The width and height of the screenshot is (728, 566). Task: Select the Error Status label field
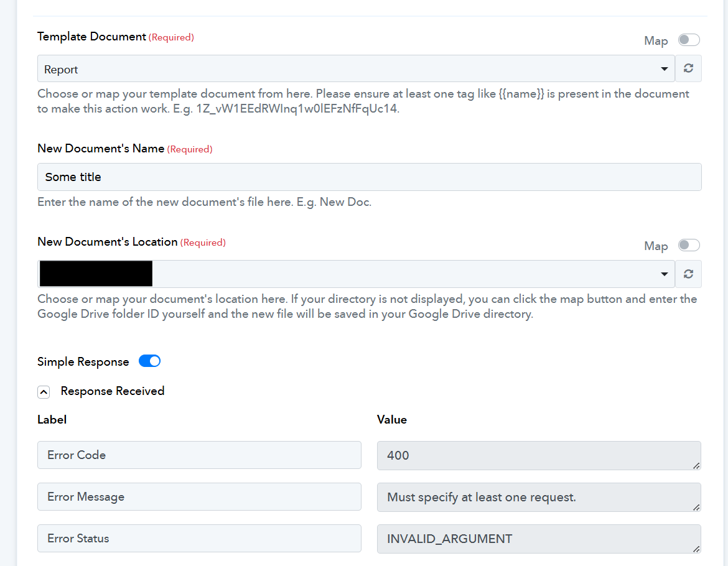tap(199, 539)
